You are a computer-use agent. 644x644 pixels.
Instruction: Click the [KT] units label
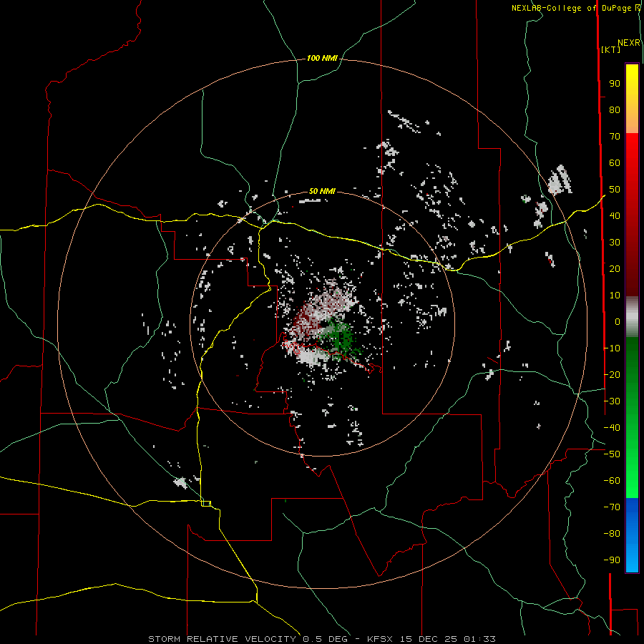(611, 49)
